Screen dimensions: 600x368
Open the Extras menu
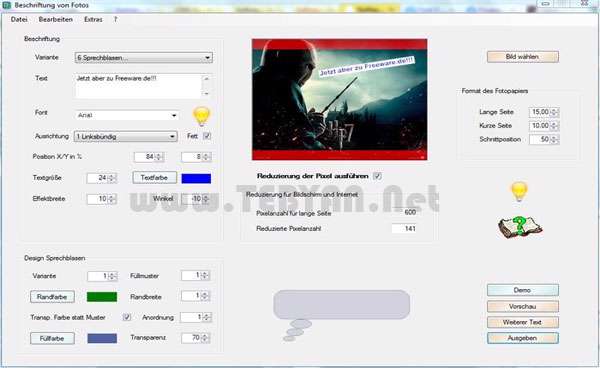point(93,19)
